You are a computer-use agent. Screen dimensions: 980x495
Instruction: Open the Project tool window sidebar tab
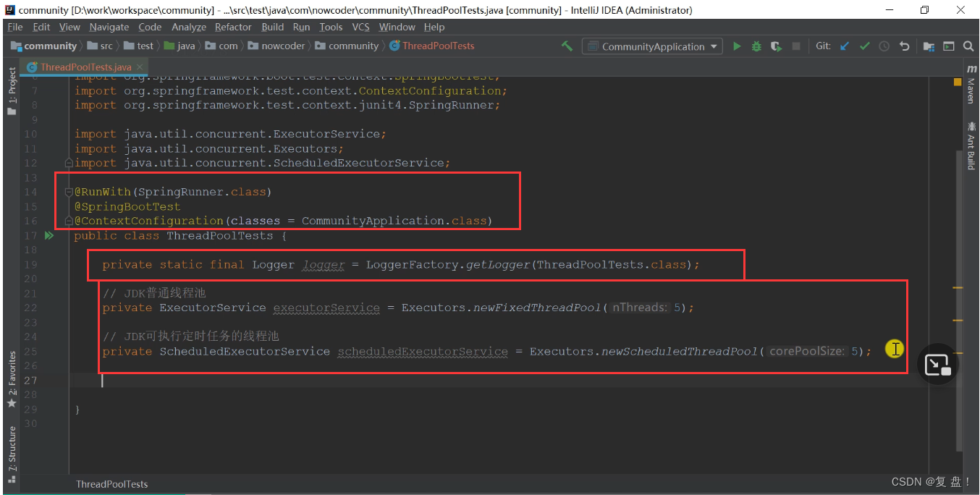[12, 91]
